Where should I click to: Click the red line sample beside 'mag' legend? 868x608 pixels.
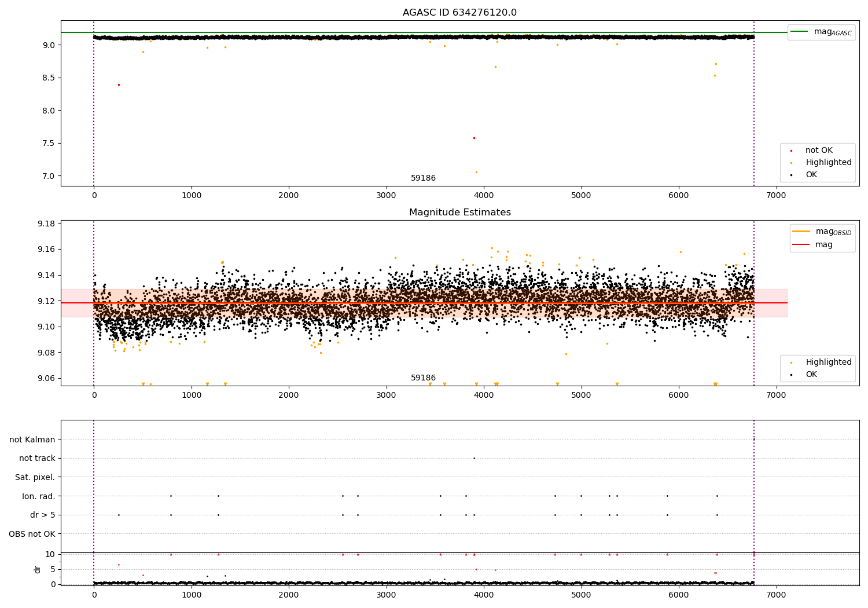[801, 244]
